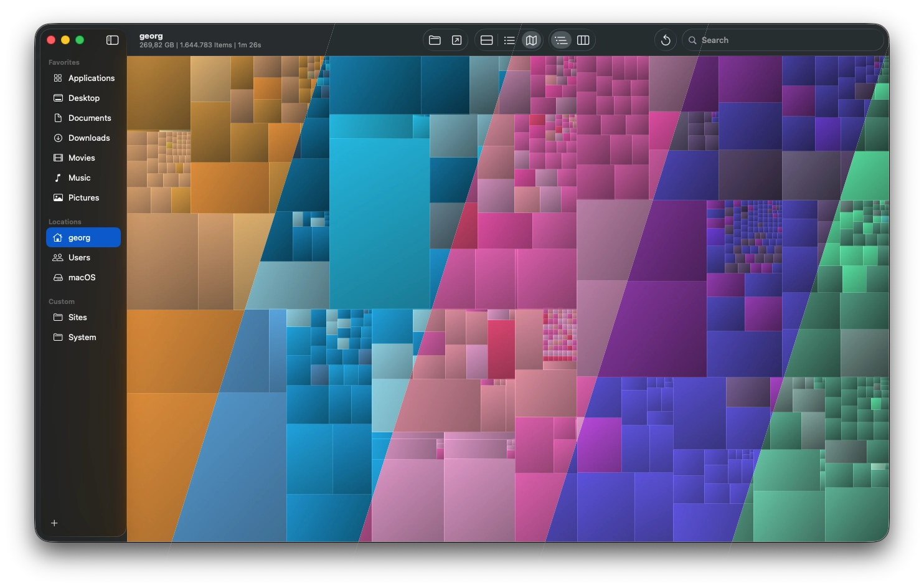
Task: Select the georg home location
Action: (x=83, y=237)
